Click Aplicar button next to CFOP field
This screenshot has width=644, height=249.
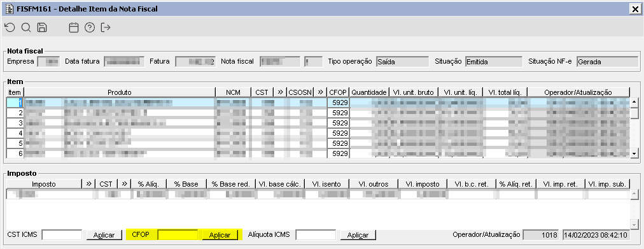point(220,235)
